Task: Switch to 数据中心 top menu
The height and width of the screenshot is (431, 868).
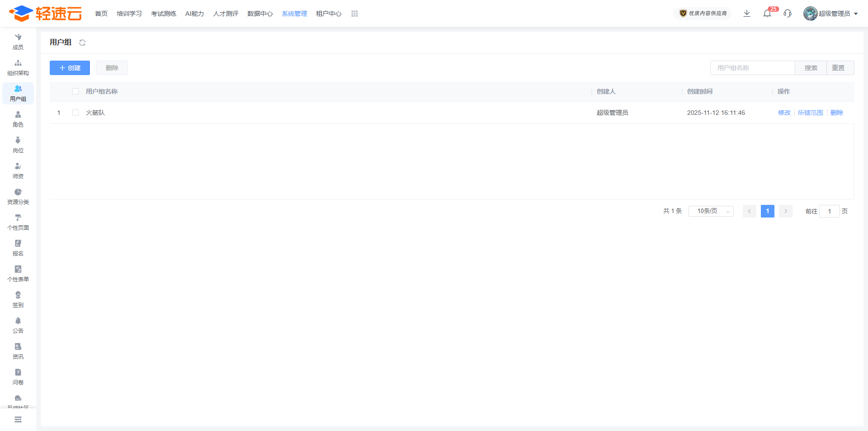Action: click(x=260, y=14)
